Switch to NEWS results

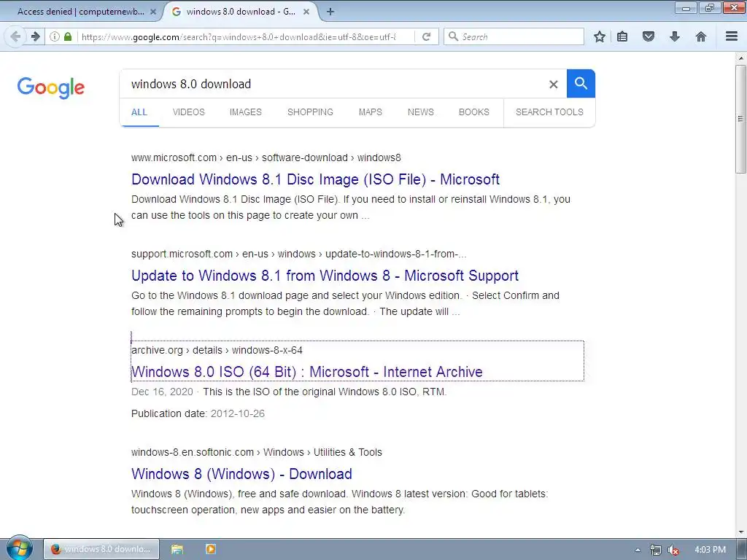click(x=421, y=112)
